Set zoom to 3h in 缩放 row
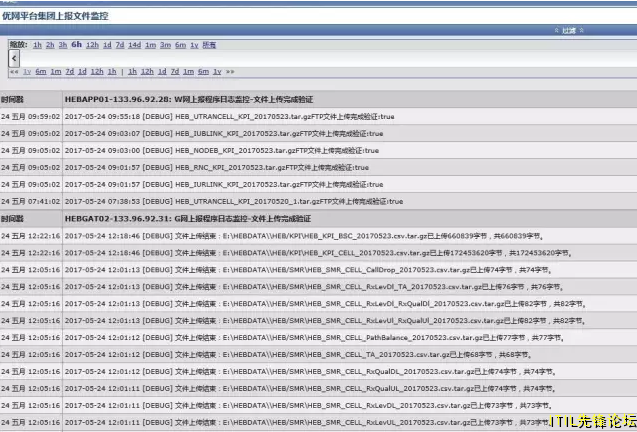The height and width of the screenshot is (432, 637). coord(63,45)
